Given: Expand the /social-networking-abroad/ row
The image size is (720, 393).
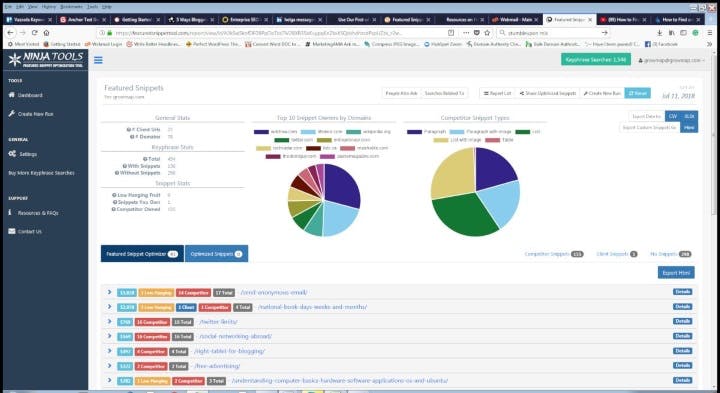Looking at the screenshot, I should [x=109, y=336].
